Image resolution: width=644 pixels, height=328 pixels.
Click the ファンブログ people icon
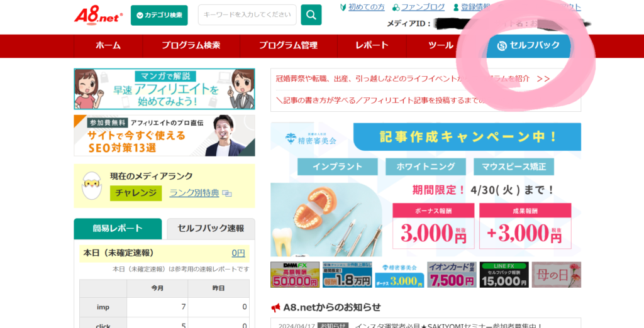tap(396, 8)
